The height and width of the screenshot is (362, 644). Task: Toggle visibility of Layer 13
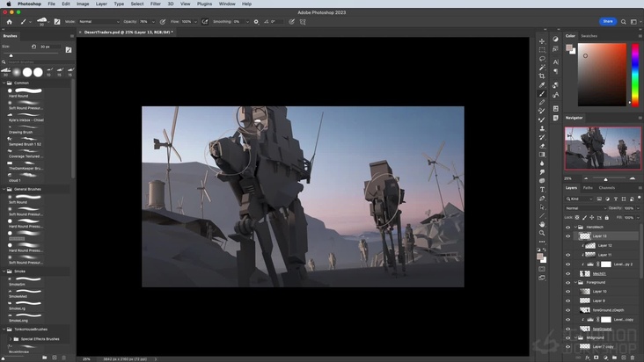tap(567, 236)
